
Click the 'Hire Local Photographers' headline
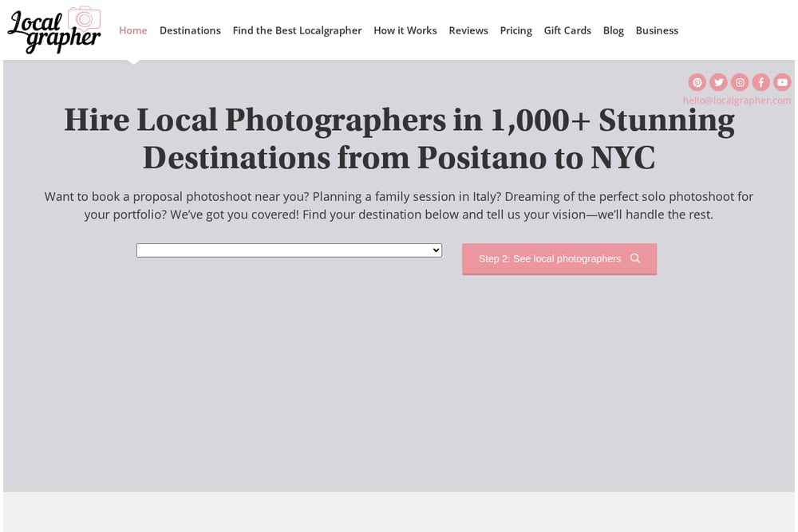tap(399, 138)
